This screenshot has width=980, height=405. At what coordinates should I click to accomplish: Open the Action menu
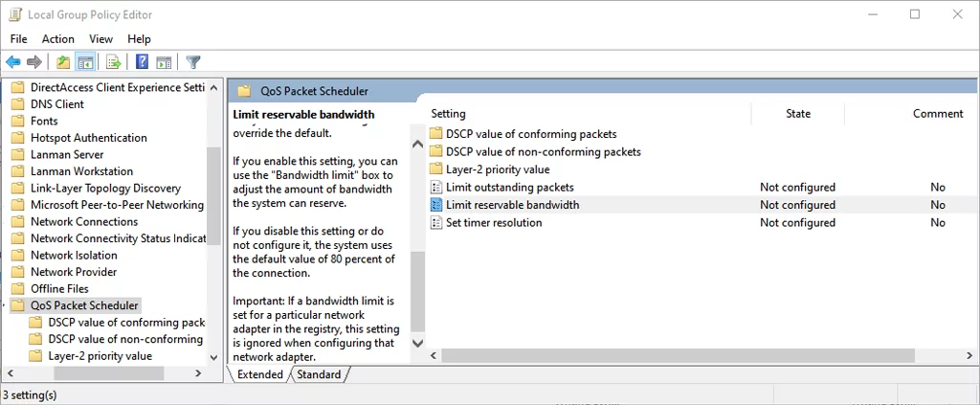pos(58,38)
